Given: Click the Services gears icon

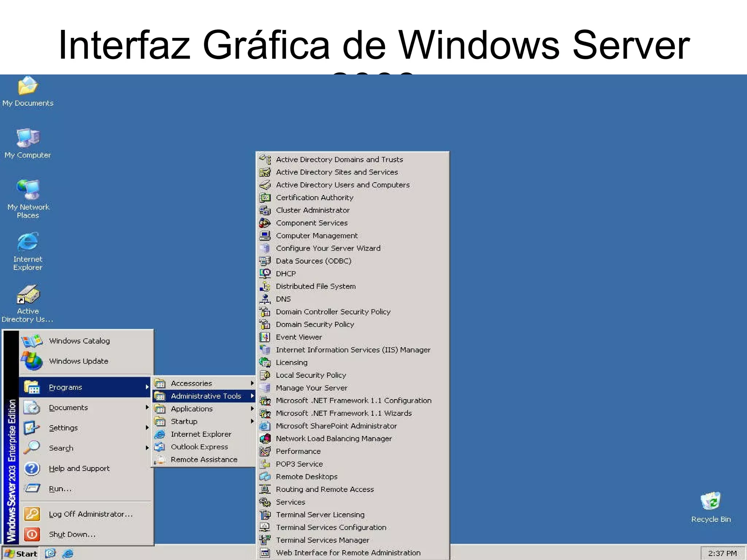Looking at the screenshot, I should pos(265,502).
